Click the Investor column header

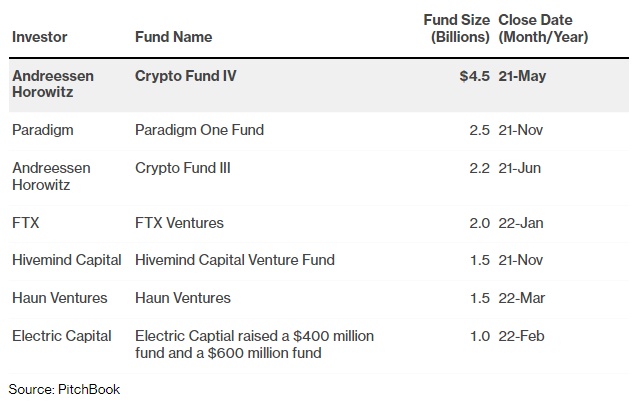(40, 37)
